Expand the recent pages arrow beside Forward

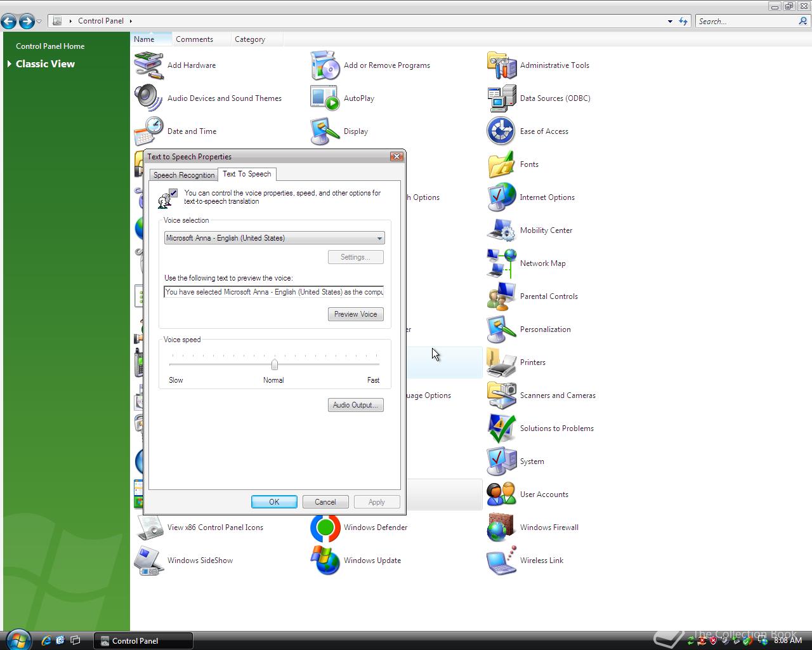(x=39, y=22)
